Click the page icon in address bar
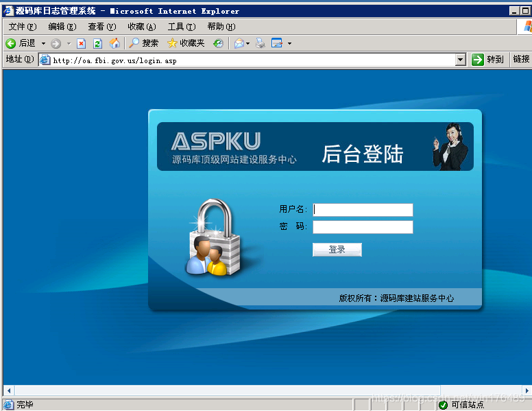This screenshot has height=411, width=532. 45,60
